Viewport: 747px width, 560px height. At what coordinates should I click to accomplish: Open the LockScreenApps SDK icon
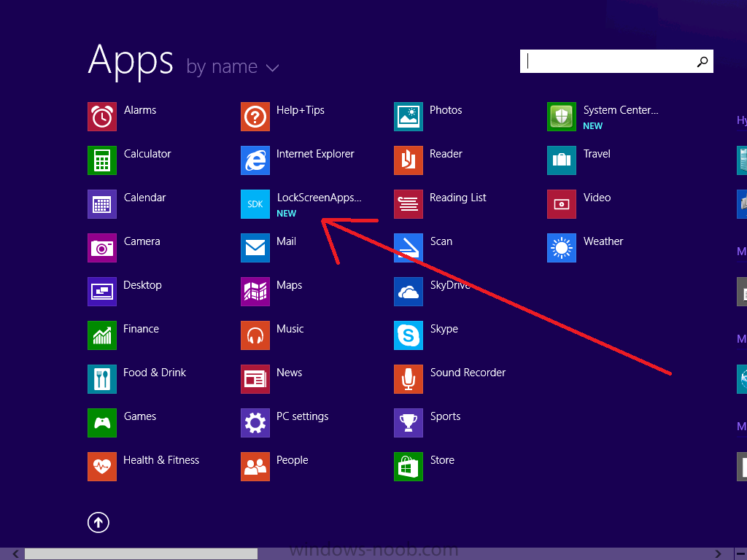tap(255, 204)
